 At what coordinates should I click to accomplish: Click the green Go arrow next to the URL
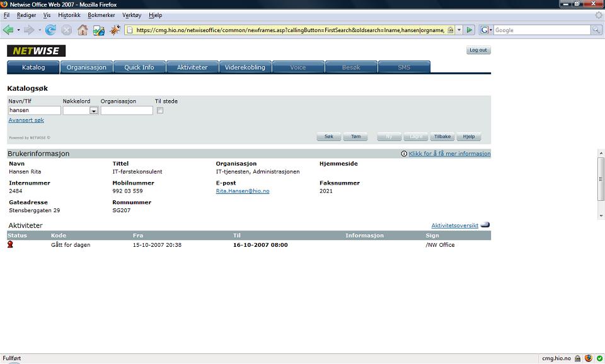point(469,30)
